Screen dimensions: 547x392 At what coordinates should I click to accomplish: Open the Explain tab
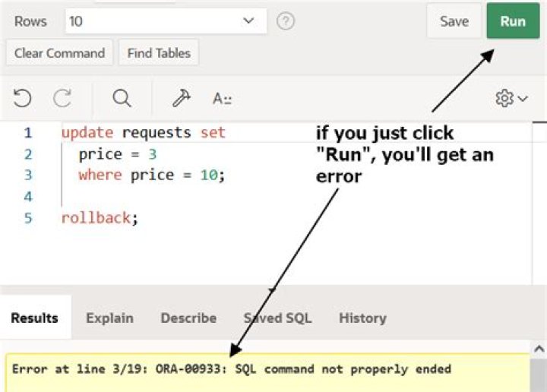point(109,318)
